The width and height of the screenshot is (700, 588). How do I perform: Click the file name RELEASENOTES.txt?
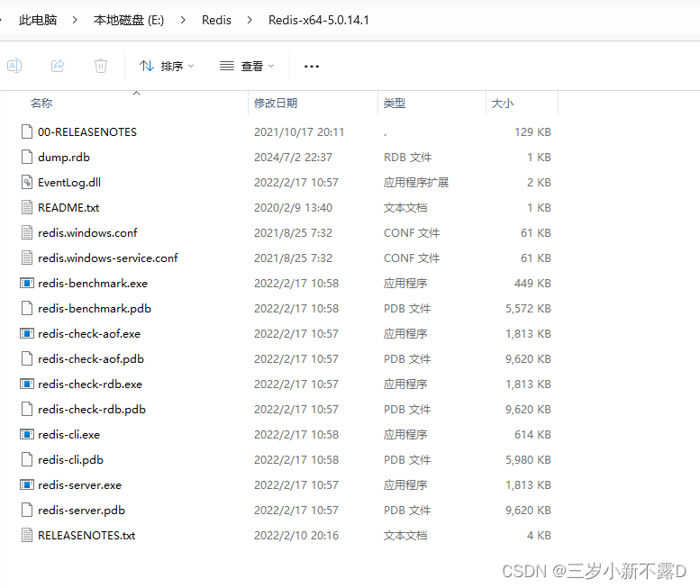coord(86,536)
